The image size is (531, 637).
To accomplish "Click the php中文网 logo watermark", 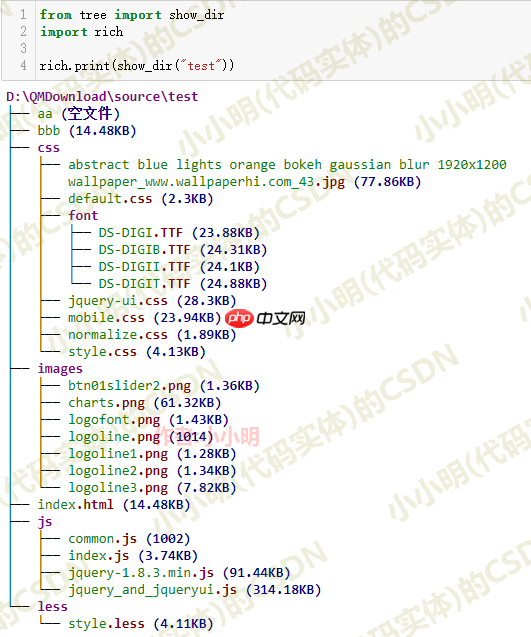I will [x=265, y=318].
